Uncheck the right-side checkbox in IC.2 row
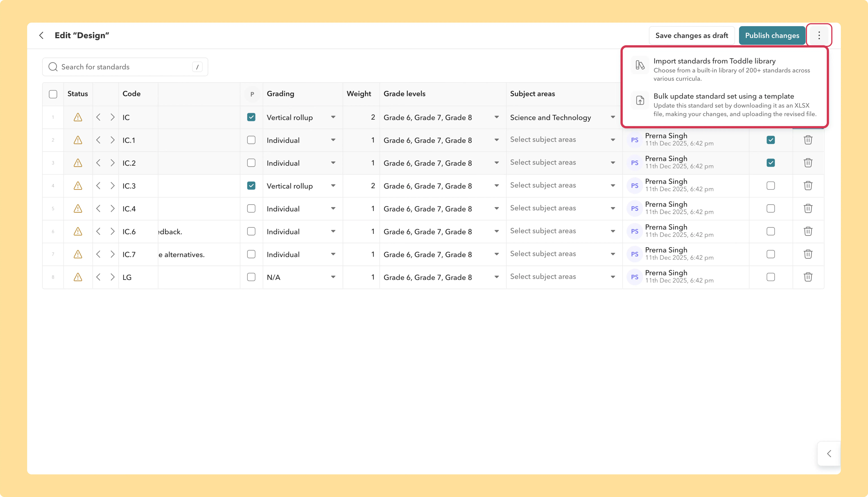868x497 pixels. tap(771, 163)
